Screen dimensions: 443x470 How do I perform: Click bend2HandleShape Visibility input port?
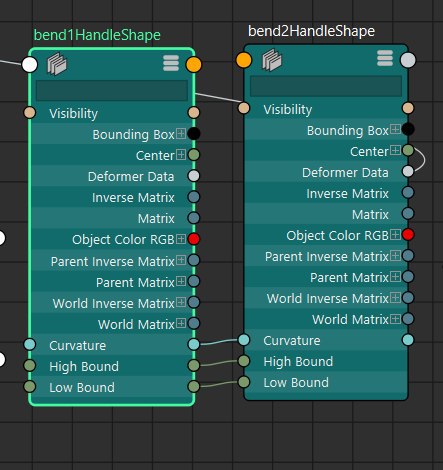coord(244,108)
